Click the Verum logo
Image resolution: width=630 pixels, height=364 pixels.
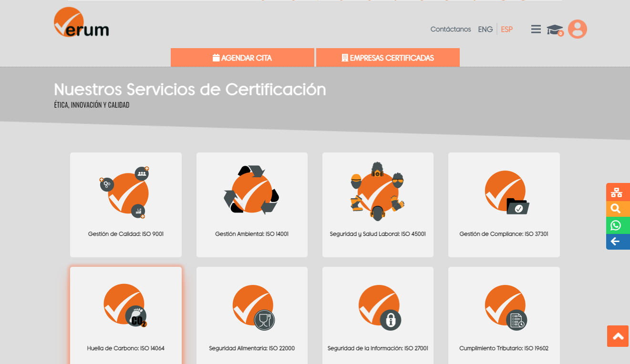(x=82, y=23)
